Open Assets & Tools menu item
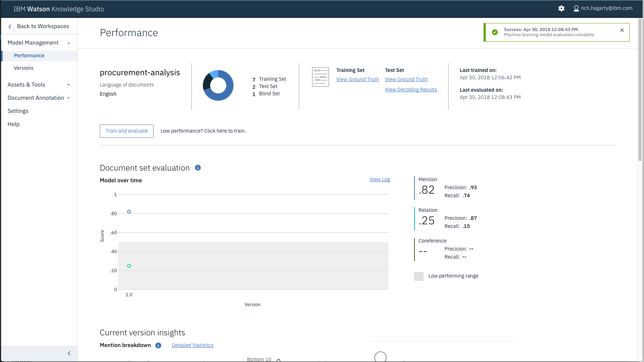The width and height of the screenshot is (644, 362). [x=26, y=85]
